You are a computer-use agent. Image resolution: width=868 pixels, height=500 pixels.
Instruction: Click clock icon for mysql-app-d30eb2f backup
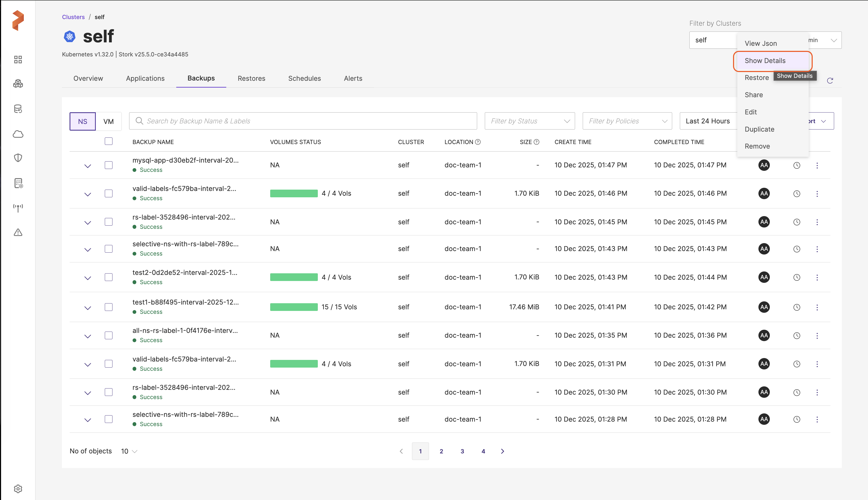tap(797, 166)
